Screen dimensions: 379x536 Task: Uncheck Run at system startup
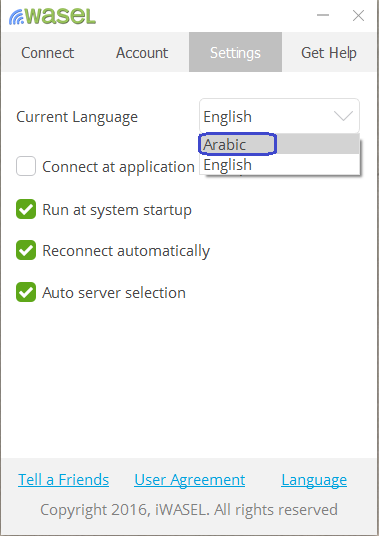point(26,209)
